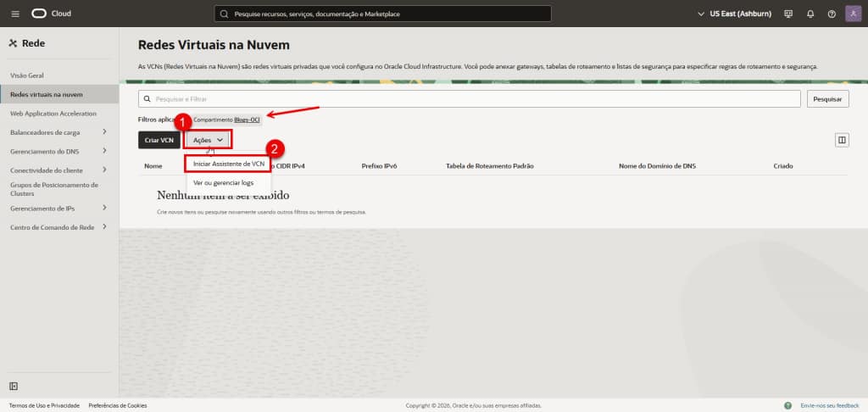Choose Ver ou gerenciar logs
The height and width of the screenshot is (412, 868).
coord(224,183)
